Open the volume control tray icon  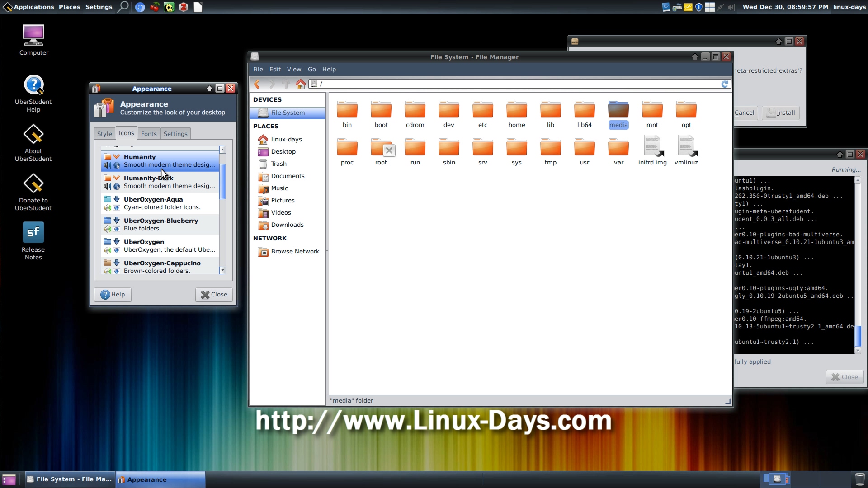[731, 7]
